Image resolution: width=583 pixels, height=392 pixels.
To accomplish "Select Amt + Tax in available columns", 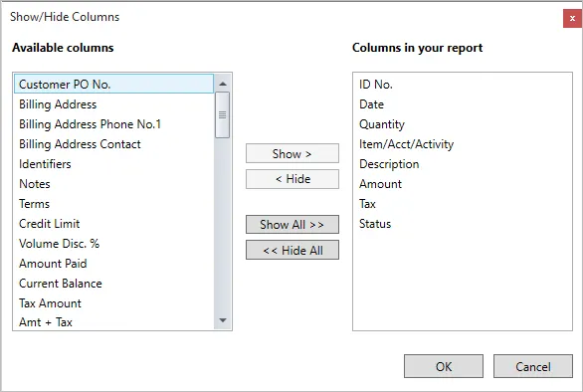I will [x=113, y=321].
